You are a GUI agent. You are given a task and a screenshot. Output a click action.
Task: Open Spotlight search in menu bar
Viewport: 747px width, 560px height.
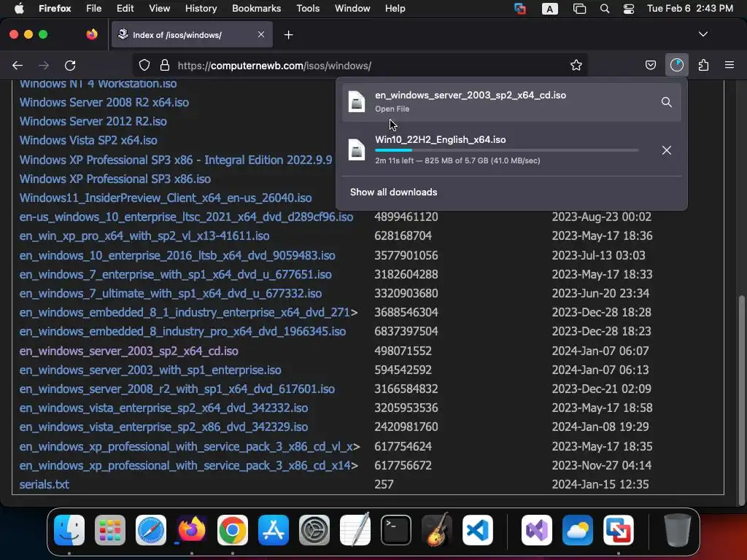[x=605, y=9]
